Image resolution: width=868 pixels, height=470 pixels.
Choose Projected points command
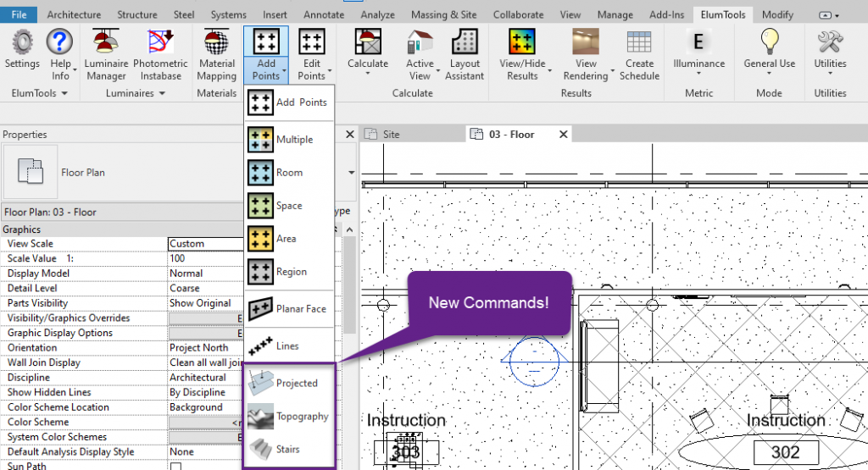click(289, 383)
